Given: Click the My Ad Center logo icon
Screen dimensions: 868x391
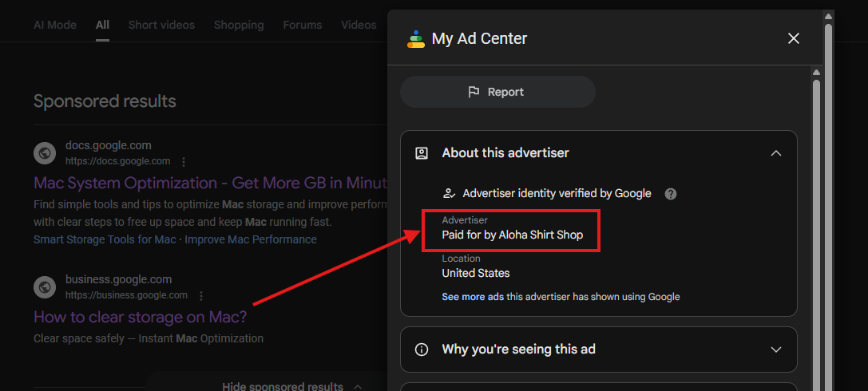Looking at the screenshot, I should [415, 38].
